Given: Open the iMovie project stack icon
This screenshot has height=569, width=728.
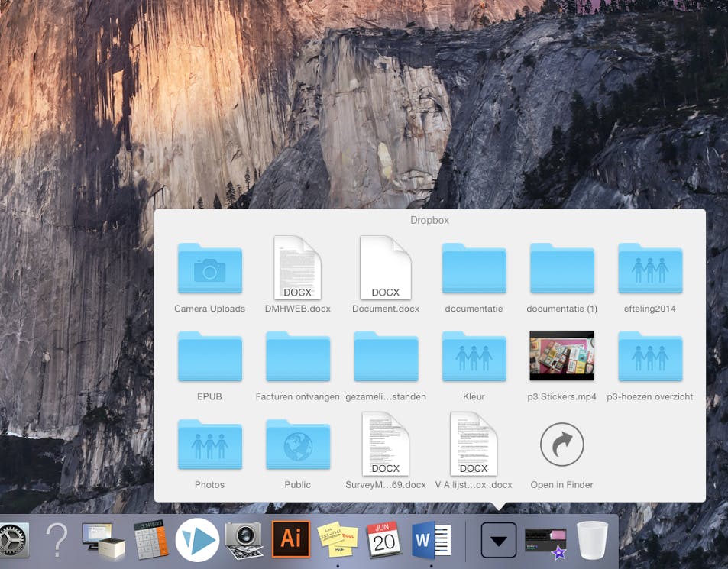Looking at the screenshot, I should (546, 542).
